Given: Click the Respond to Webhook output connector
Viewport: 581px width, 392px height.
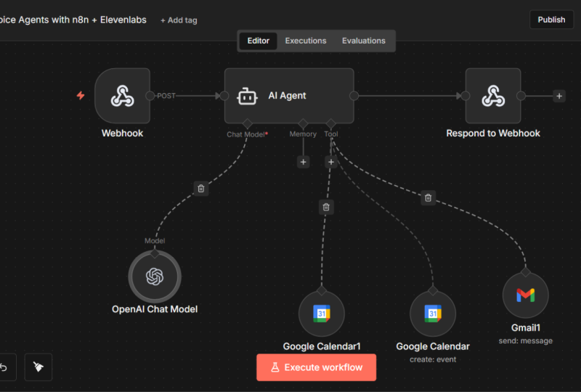Looking at the screenshot, I should click(521, 96).
